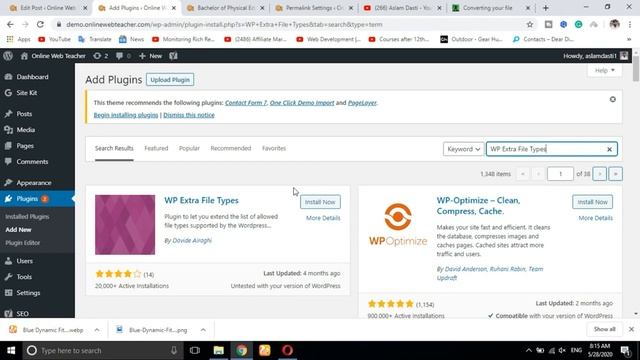Open Online Web Teacher site home
The width and height of the screenshot is (640, 360).
53,56
